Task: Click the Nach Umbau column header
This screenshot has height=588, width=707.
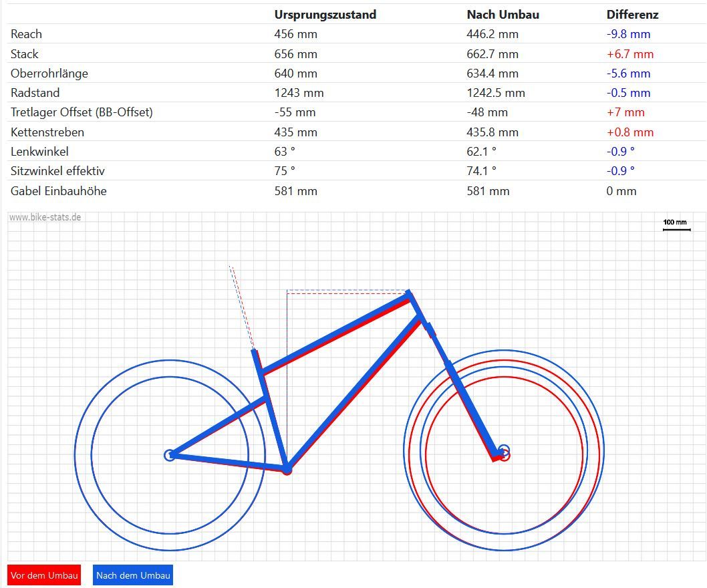Action: tap(503, 15)
